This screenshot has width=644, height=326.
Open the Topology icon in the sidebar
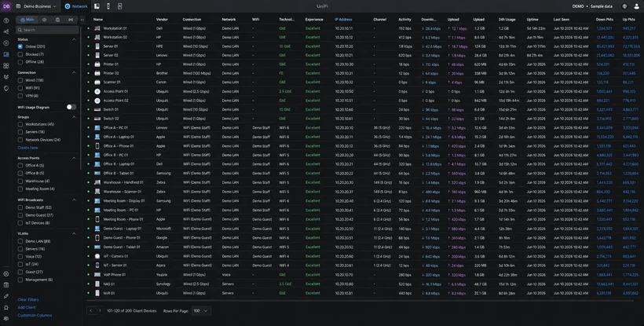6,31
